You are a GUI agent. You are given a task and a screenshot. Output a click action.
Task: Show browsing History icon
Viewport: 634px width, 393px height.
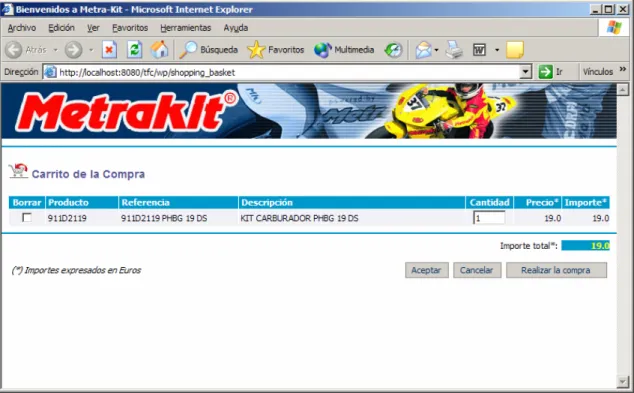coord(393,50)
